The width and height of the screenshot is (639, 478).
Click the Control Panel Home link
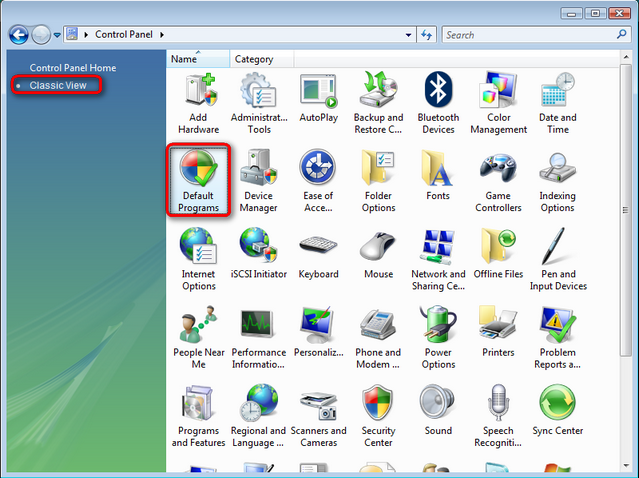tap(73, 68)
